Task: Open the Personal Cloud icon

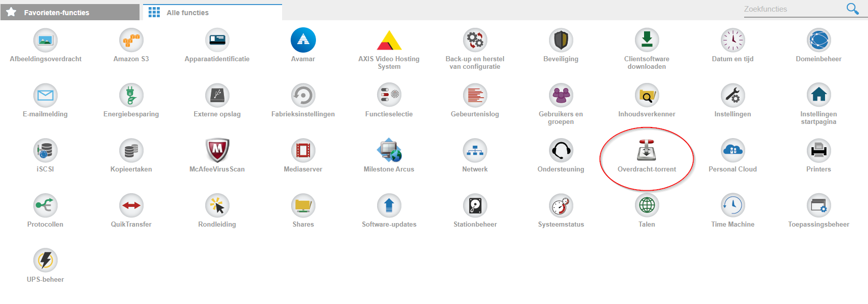Action: [x=733, y=150]
